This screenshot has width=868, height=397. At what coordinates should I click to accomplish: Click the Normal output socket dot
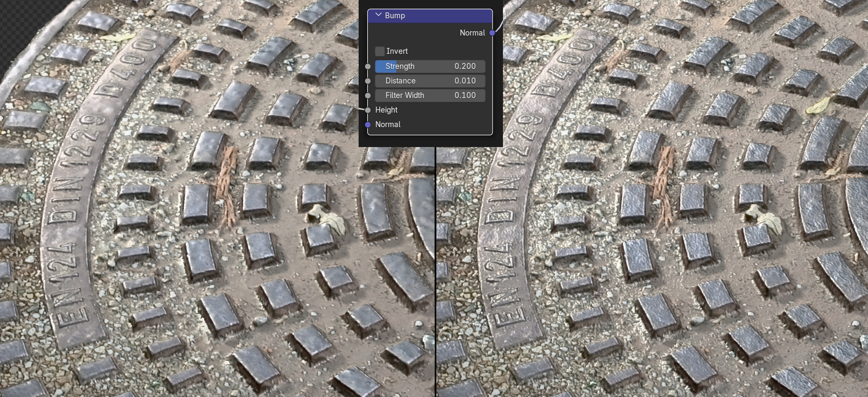tap(492, 33)
